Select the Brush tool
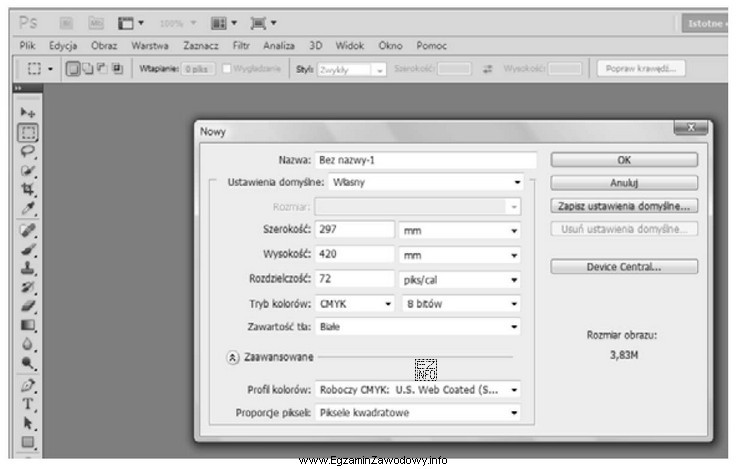 (28, 249)
